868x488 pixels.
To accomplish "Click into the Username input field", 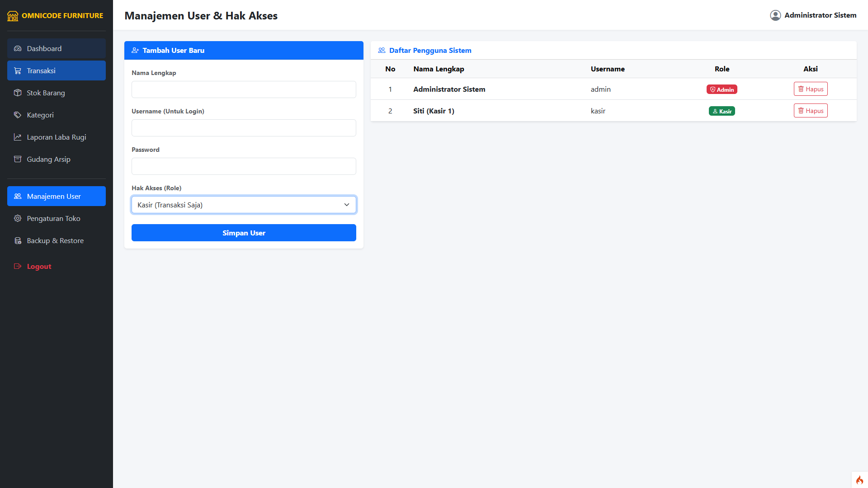I will [x=244, y=128].
